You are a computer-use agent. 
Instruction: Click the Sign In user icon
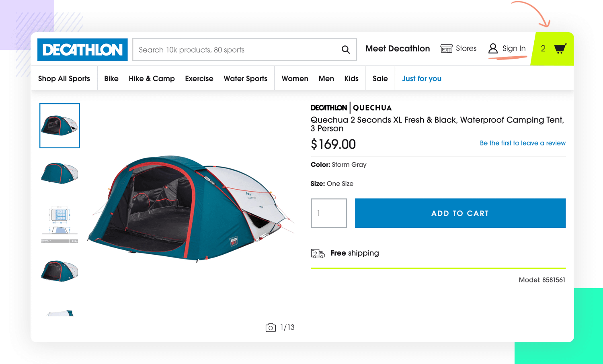pos(493,49)
